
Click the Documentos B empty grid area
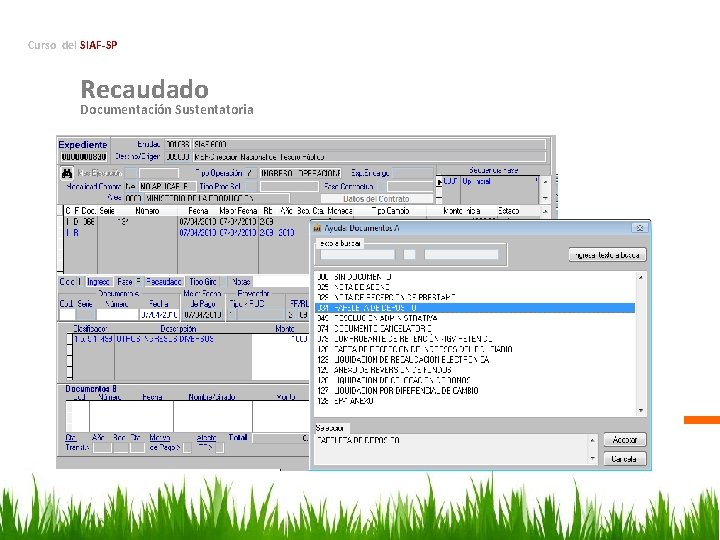coord(187,416)
